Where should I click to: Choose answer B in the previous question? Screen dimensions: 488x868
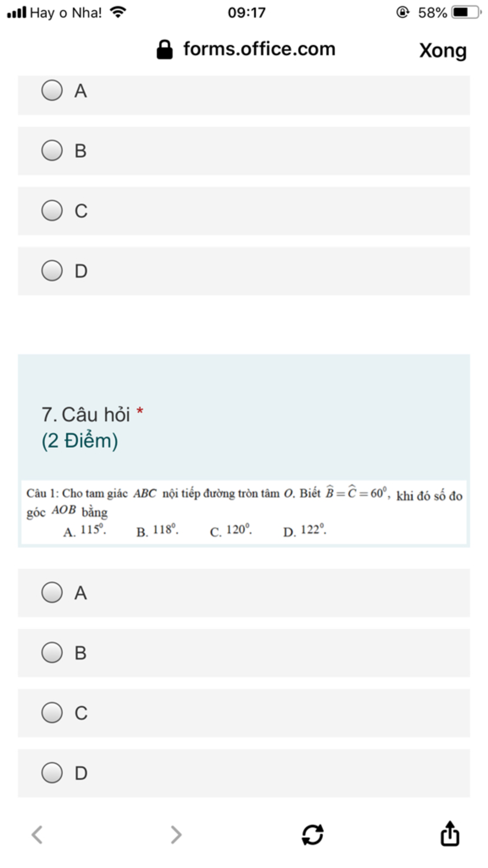coord(244,151)
